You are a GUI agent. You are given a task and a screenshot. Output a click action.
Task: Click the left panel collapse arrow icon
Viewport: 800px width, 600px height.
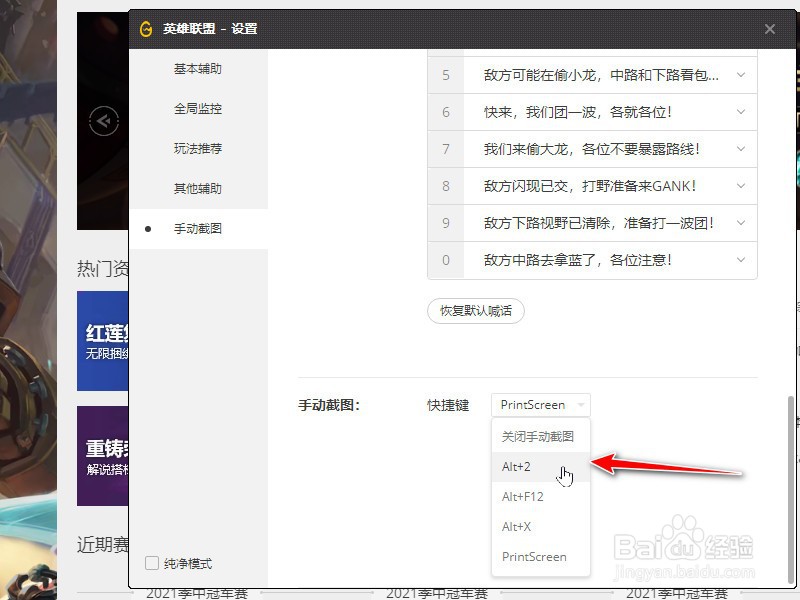pyautogui.click(x=104, y=120)
